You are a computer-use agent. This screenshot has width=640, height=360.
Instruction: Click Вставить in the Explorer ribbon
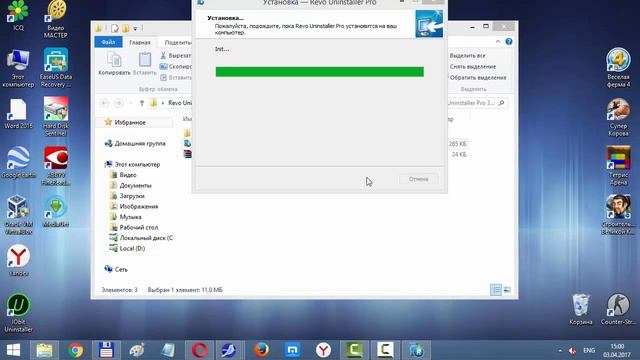coord(144,64)
